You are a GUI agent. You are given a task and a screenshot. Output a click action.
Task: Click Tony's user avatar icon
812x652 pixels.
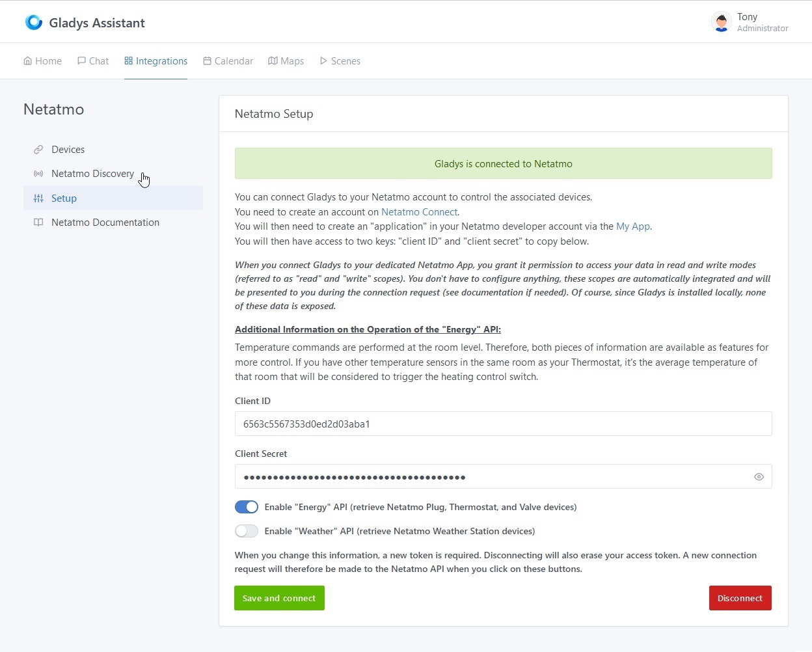pos(721,22)
